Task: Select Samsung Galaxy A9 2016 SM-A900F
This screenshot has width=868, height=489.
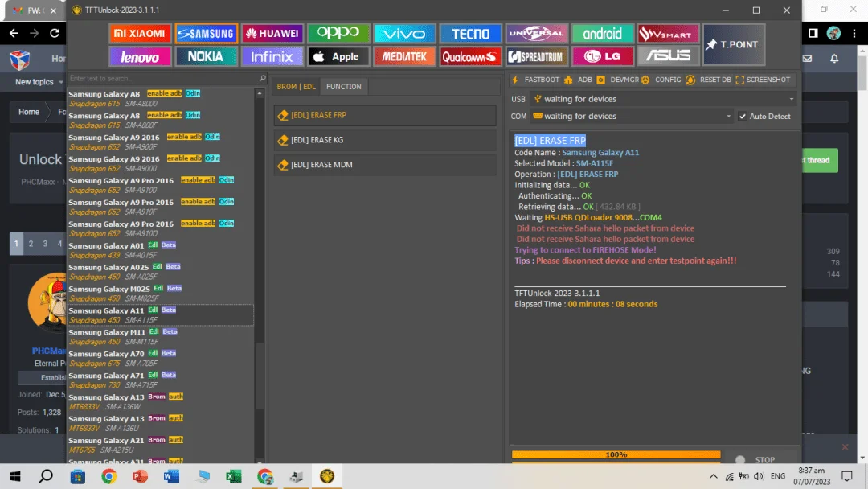Action: point(161,142)
